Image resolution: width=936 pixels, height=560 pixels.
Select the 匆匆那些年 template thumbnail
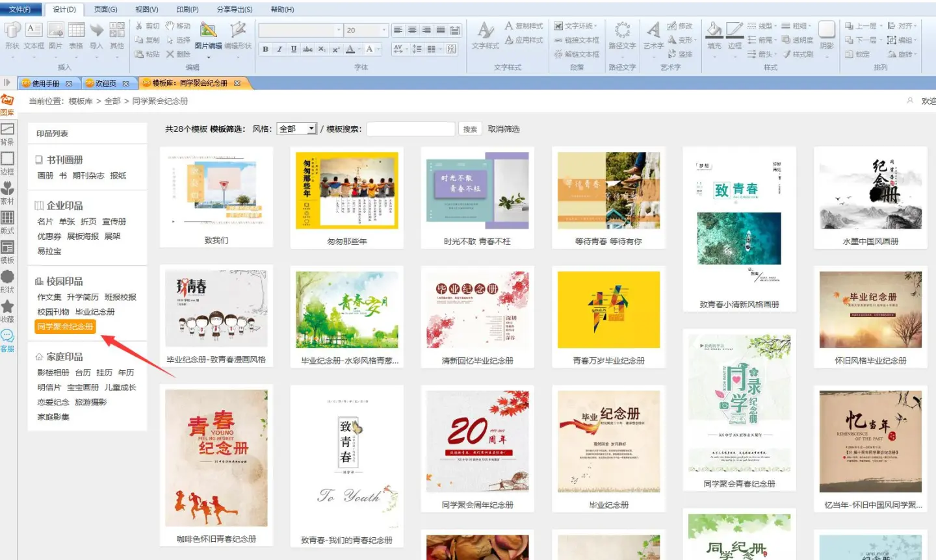[346, 191]
